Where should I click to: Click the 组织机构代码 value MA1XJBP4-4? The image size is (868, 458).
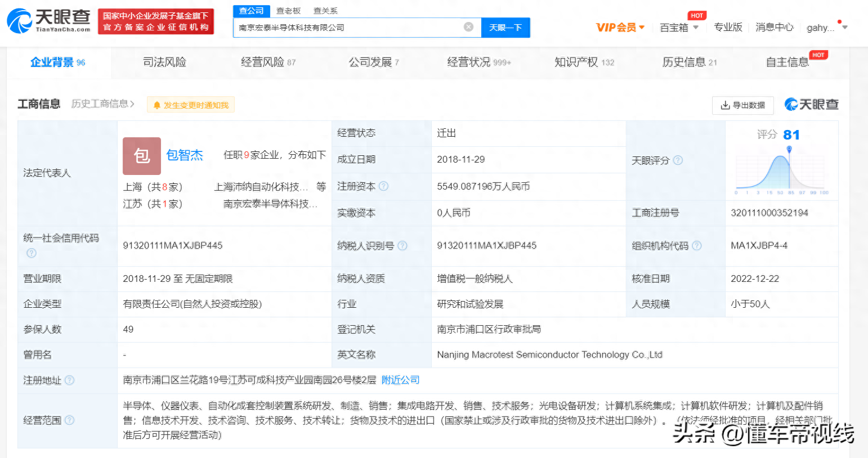759,246
